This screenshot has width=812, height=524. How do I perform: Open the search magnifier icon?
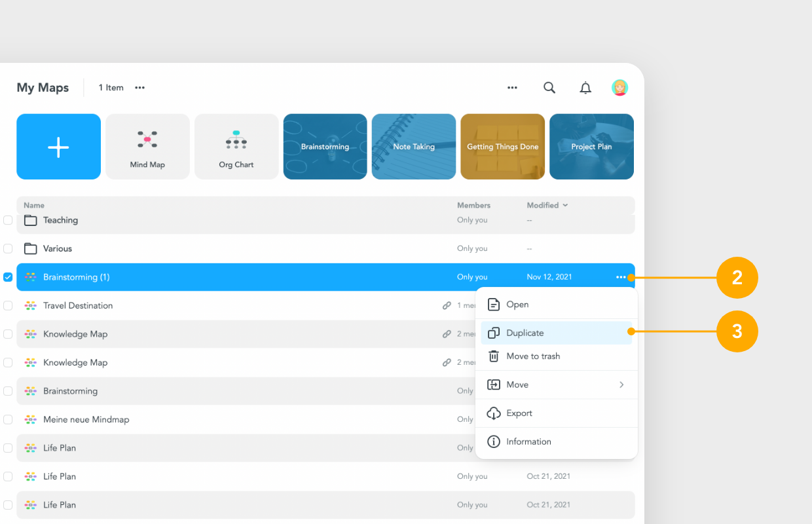click(549, 88)
